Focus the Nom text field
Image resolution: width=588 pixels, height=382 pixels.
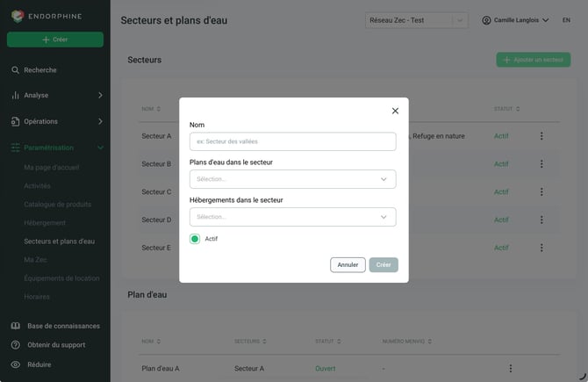[292, 141]
